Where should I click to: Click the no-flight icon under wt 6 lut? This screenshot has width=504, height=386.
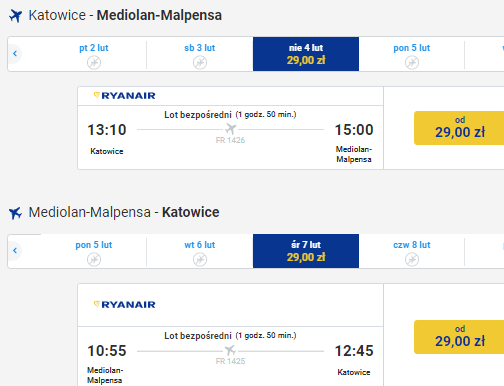200,259
